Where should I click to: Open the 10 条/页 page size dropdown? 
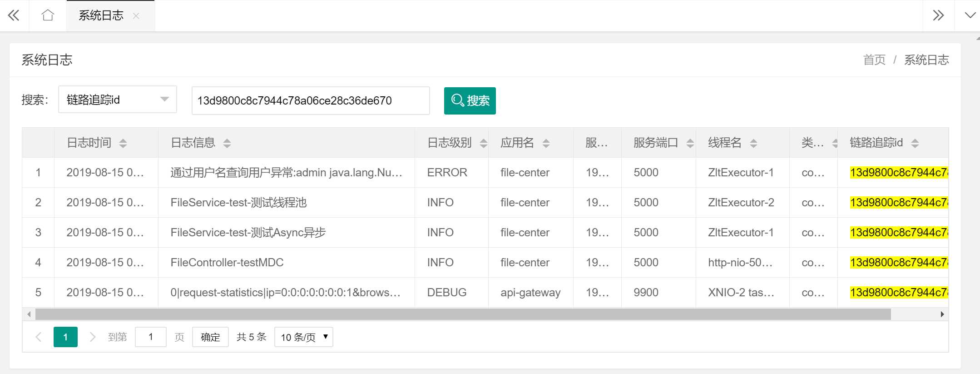pos(304,337)
